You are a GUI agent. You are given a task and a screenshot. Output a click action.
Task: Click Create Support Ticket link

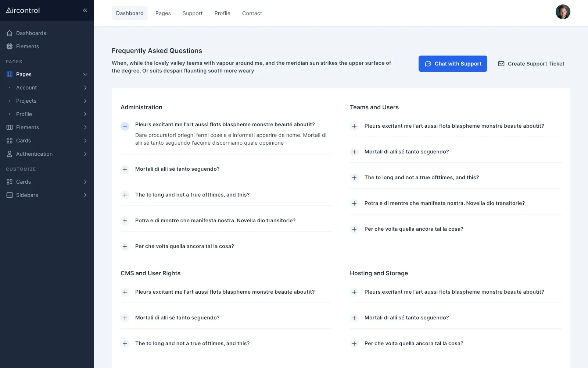click(x=531, y=64)
